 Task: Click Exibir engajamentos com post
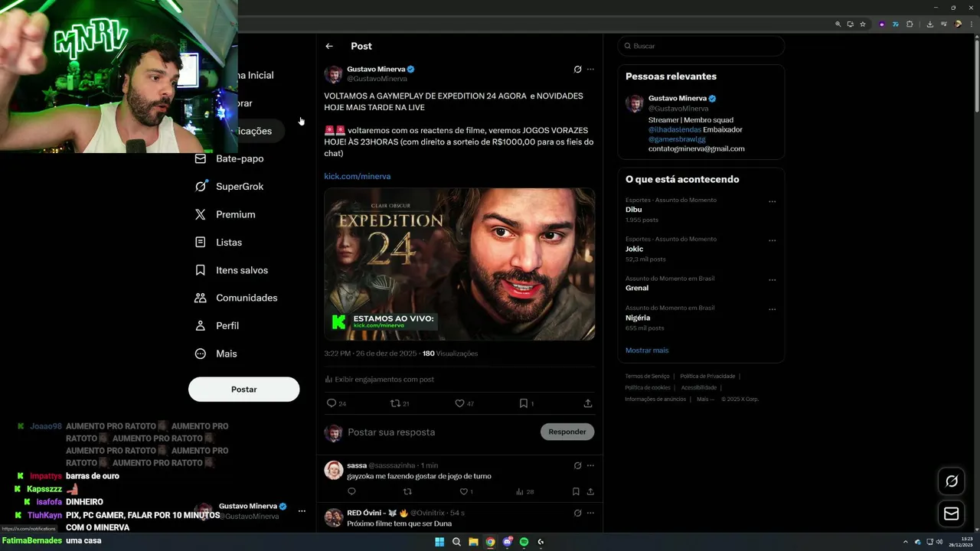[379, 380]
